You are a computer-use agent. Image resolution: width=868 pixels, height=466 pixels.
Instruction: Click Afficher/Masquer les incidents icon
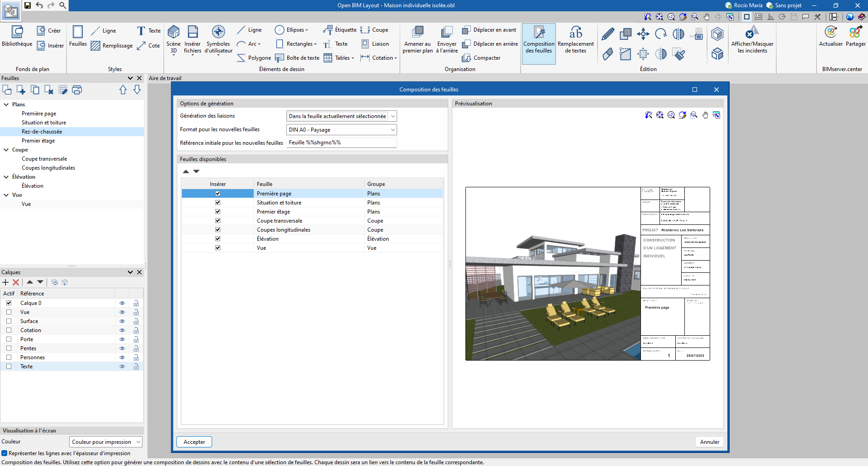pos(752,33)
